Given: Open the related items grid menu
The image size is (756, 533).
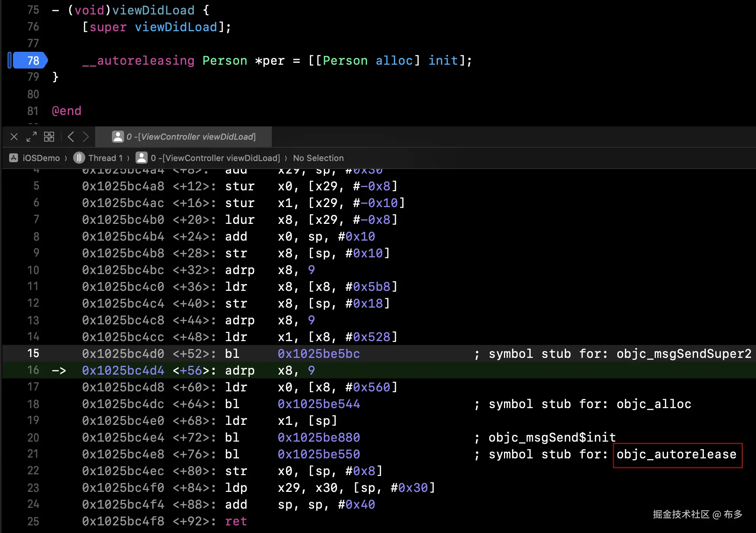Looking at the screenshot, I should (x=49, y=137).
